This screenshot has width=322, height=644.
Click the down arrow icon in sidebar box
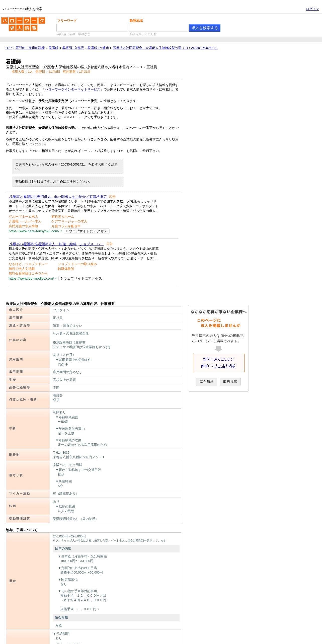(x=218, y=349)
